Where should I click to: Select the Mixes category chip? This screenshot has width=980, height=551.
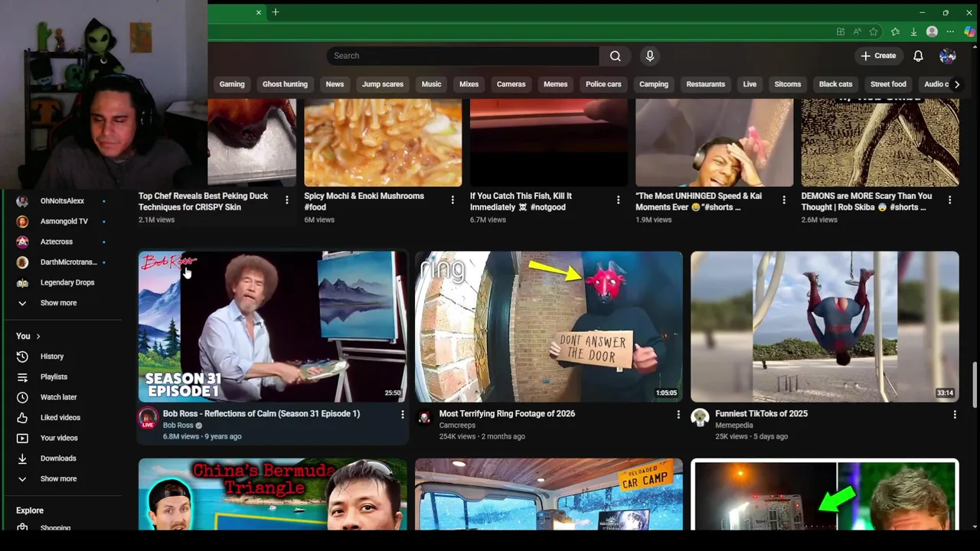[469, 84]
